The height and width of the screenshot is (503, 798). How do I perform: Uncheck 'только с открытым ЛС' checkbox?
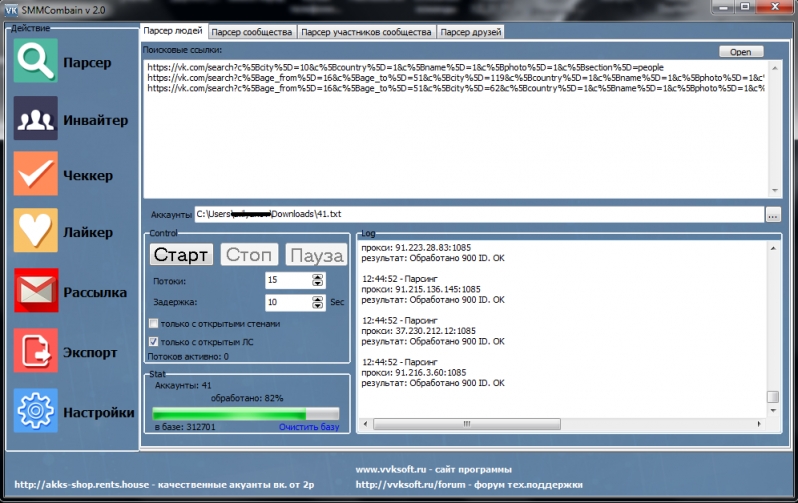pos(153,342)
